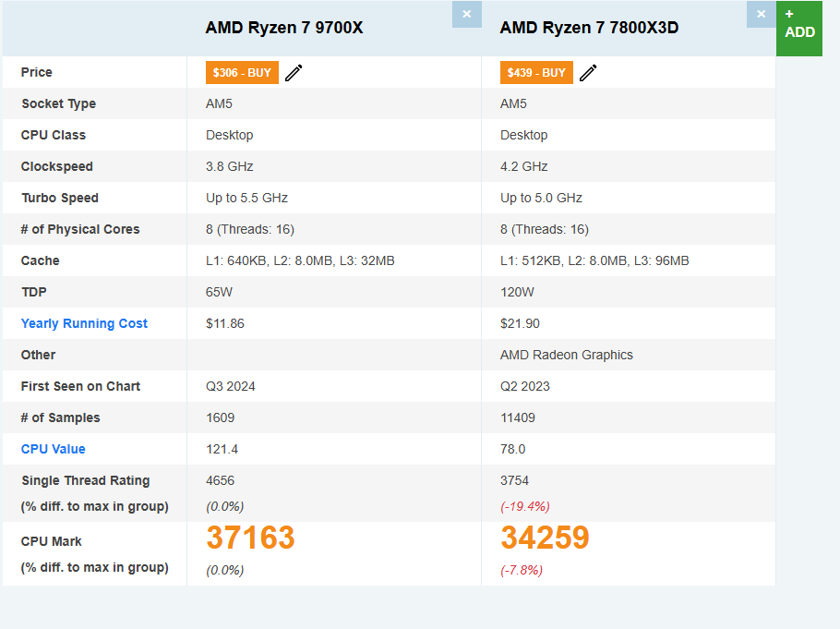The width and height of the screenshot is (840, 629).
Task: Click the Single Thread Rating row label
Action: [x=85, y=480]
